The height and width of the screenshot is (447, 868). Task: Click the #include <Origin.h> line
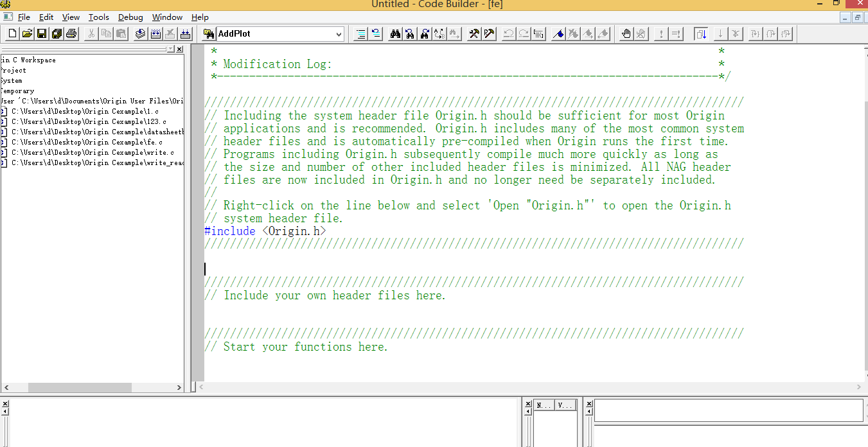265,231
